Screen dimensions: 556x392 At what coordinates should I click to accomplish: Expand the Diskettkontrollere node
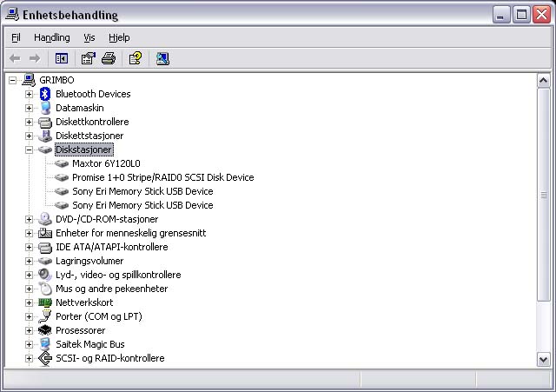coord(29,122)
